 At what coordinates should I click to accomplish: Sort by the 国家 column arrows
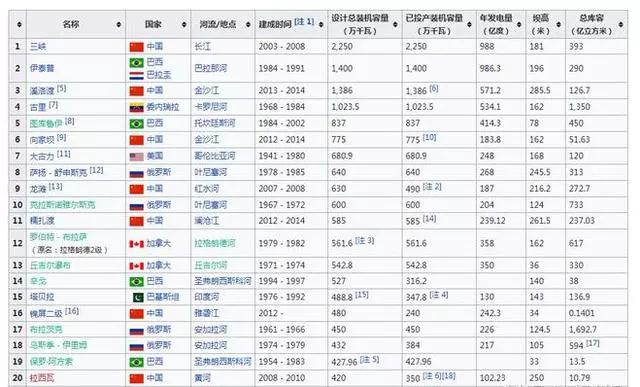coord(184,24)
